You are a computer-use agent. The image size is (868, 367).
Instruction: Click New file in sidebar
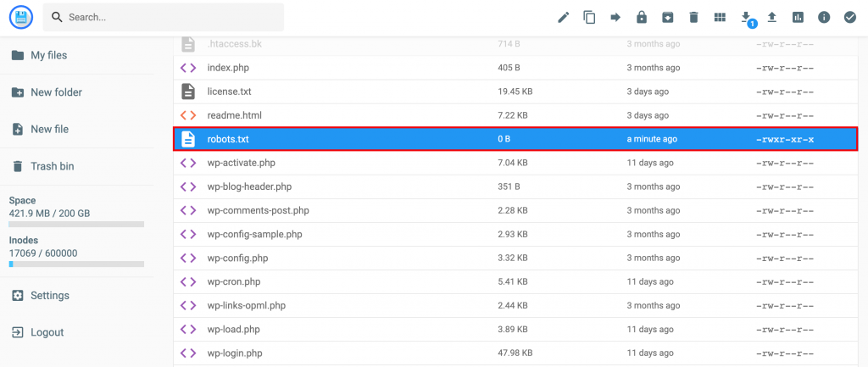(49, 130)
